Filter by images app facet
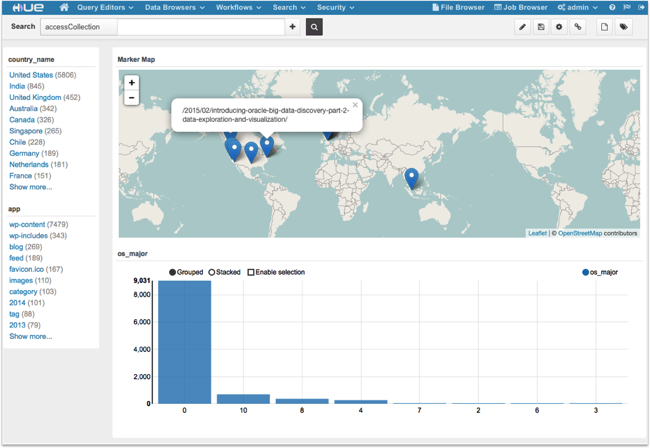 [21, 281]
